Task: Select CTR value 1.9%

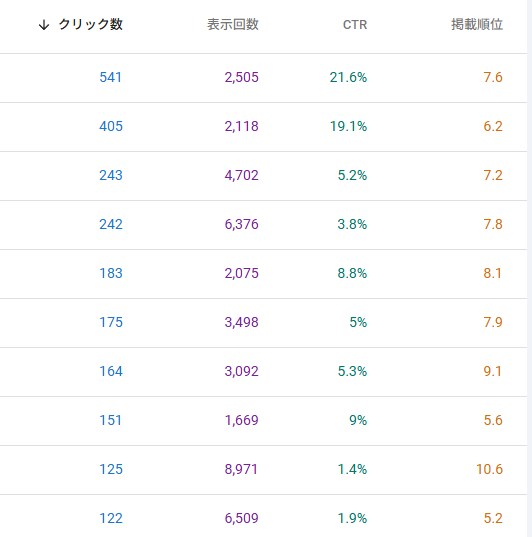Action: coord(352,518)
